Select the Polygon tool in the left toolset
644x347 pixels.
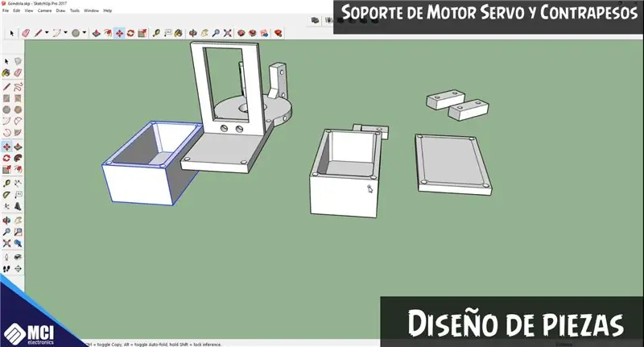click(x=18, y=109)
